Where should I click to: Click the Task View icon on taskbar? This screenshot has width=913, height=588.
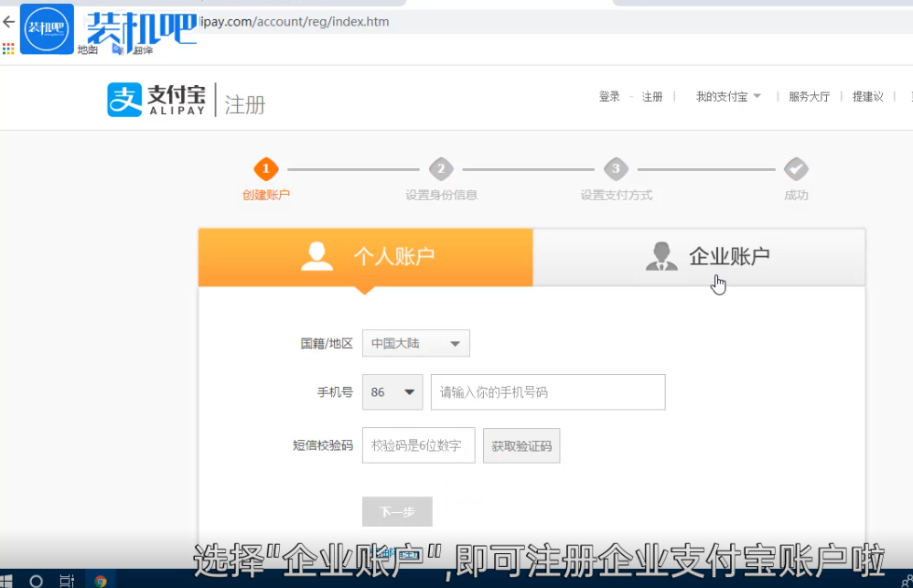tap(67, 578)
